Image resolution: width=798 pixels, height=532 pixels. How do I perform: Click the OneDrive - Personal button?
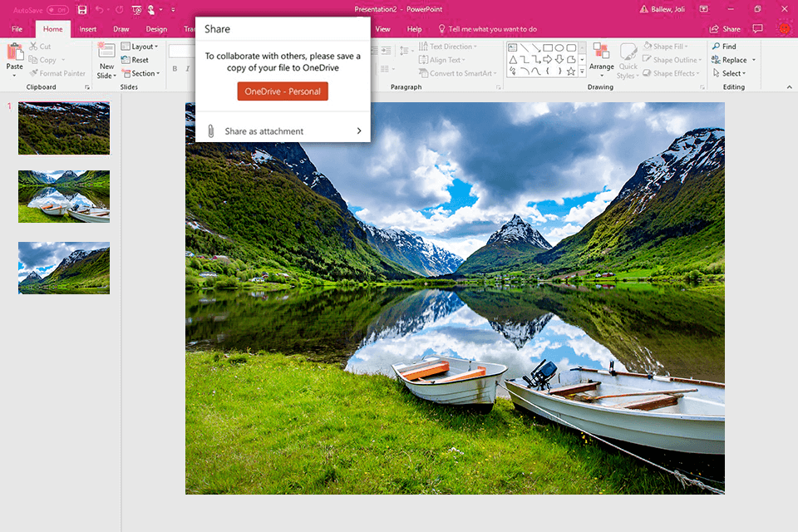(x=283, y=91)
